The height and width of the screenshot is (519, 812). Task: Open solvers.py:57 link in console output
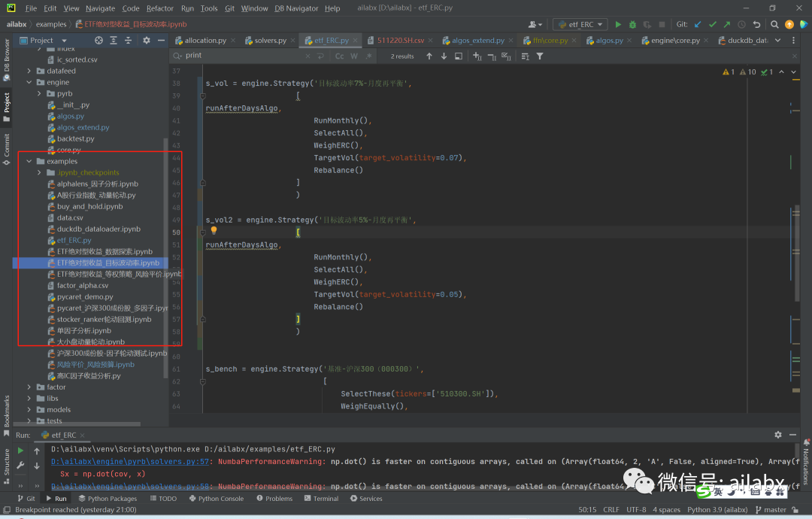coord(130,462)
